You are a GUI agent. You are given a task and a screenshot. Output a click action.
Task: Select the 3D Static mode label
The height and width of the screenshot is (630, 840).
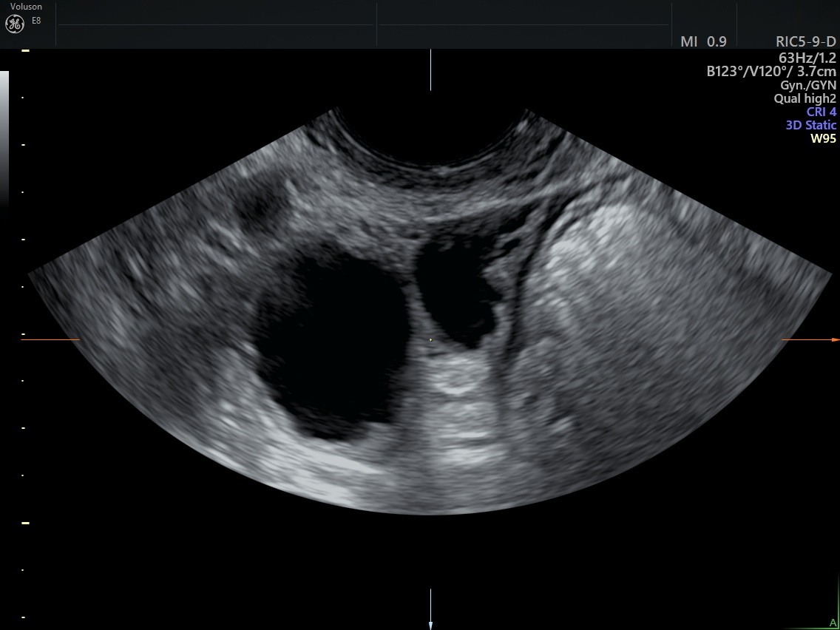coord(810,125)
